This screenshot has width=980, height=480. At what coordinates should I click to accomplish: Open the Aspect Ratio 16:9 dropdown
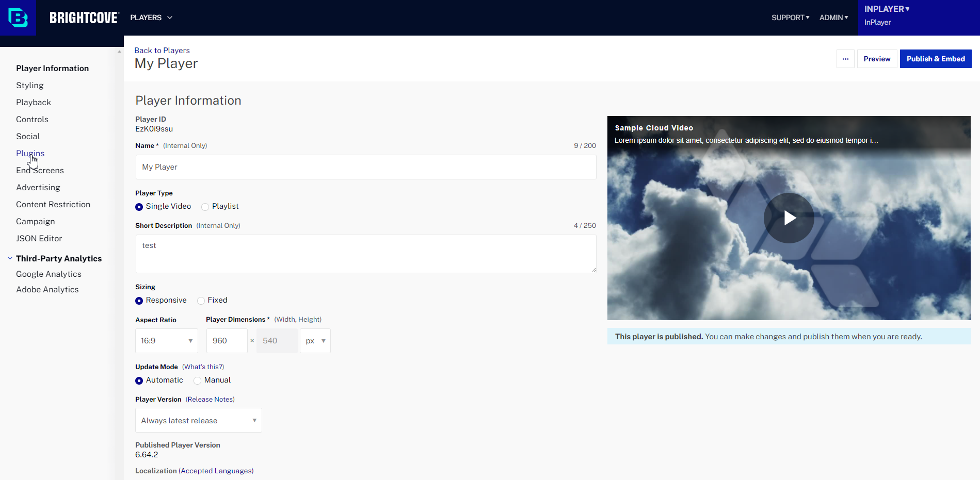[x=166, y=341]
